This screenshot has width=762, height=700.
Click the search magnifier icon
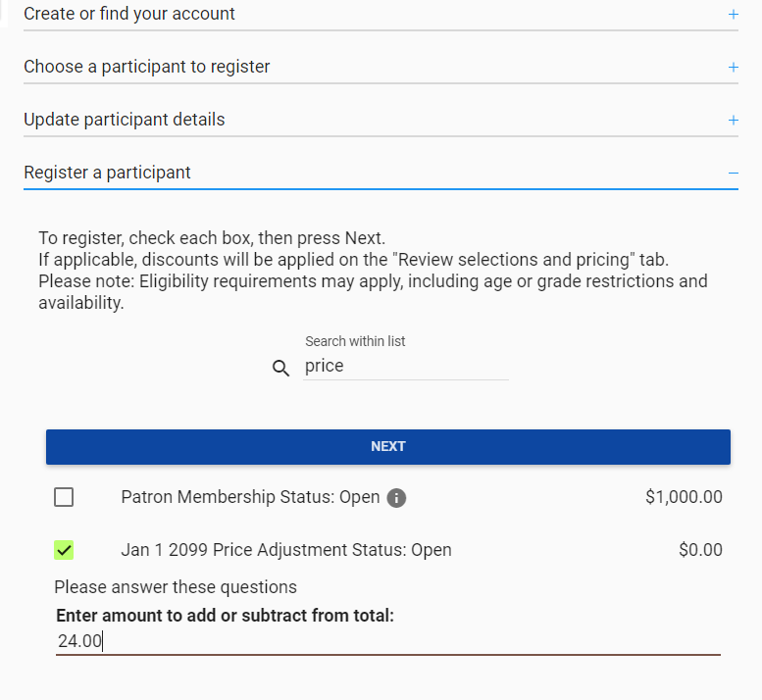(x=280, y=369)
